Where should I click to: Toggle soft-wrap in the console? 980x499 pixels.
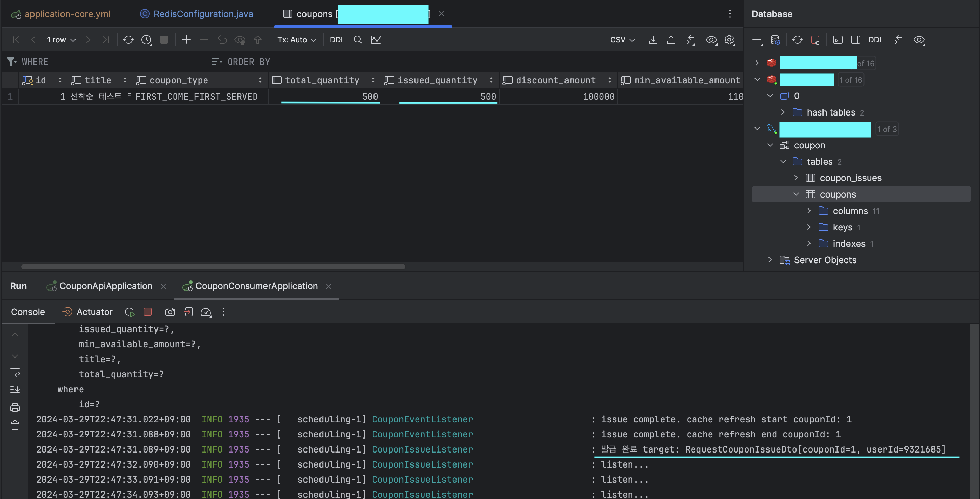click(x=15, y=372)
